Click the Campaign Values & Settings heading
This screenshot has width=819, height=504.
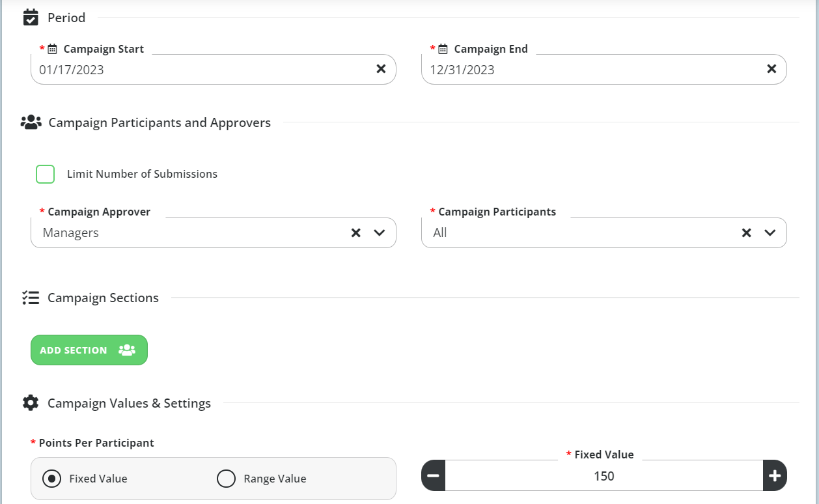tap(129, 403)
